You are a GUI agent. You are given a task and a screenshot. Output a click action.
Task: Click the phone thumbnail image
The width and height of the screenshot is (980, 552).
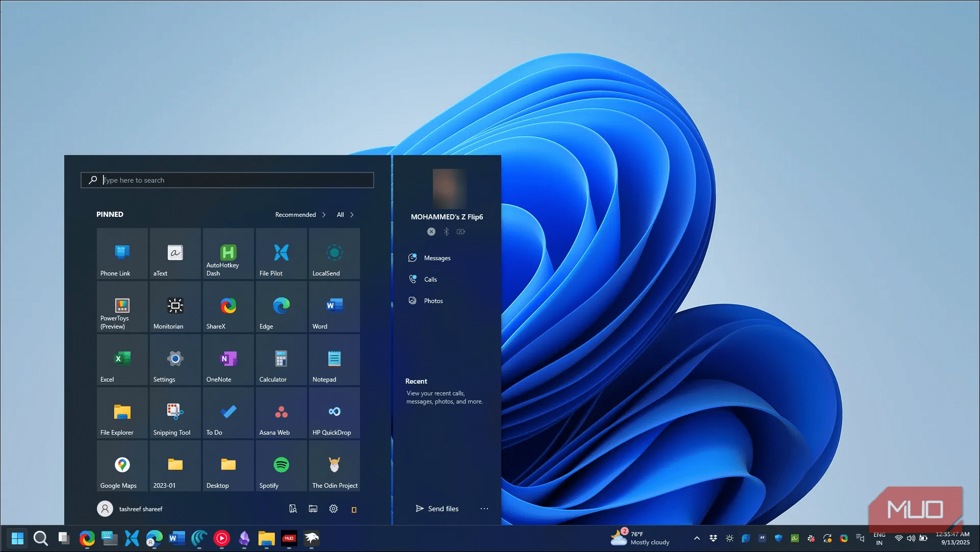tap(450, 188)
